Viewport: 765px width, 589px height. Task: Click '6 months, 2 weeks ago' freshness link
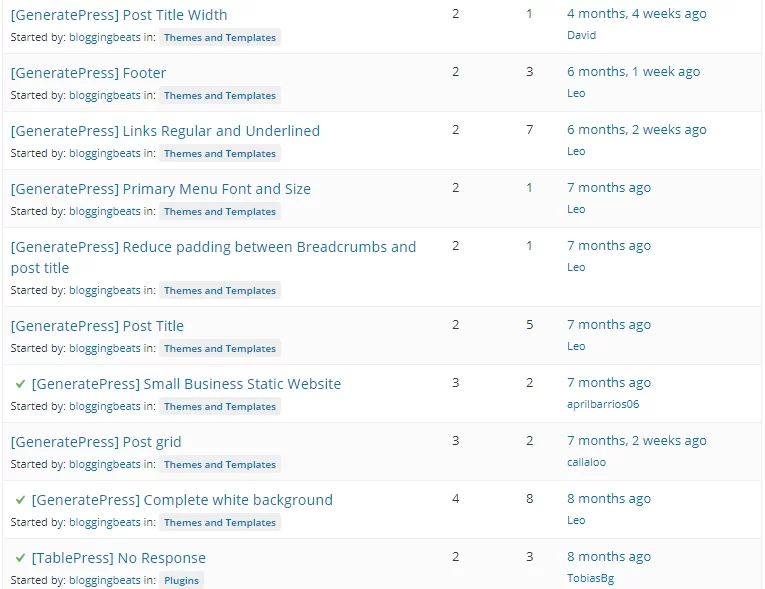(x=637, y=130)
